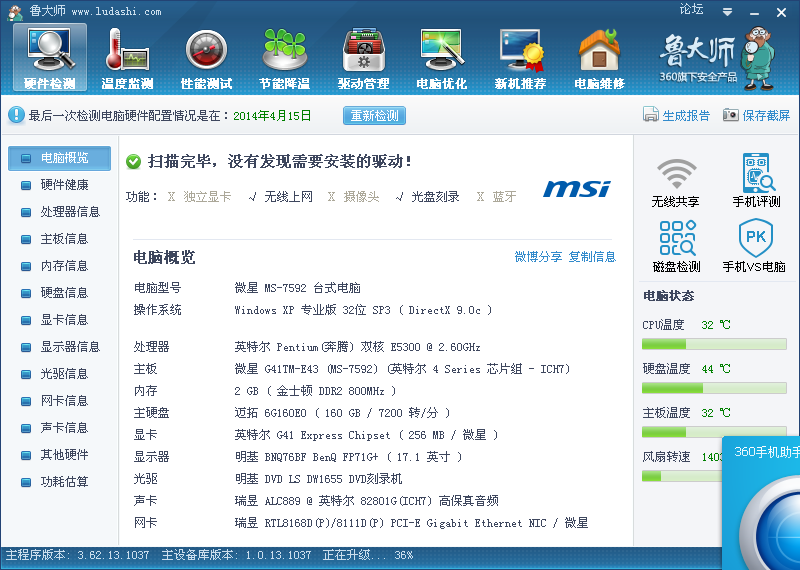Click the Windows XP operating system entry

point(363,310)
